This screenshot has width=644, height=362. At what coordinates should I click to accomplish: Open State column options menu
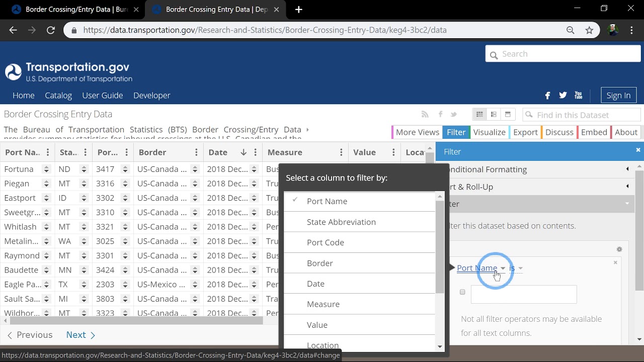(85, 152)
